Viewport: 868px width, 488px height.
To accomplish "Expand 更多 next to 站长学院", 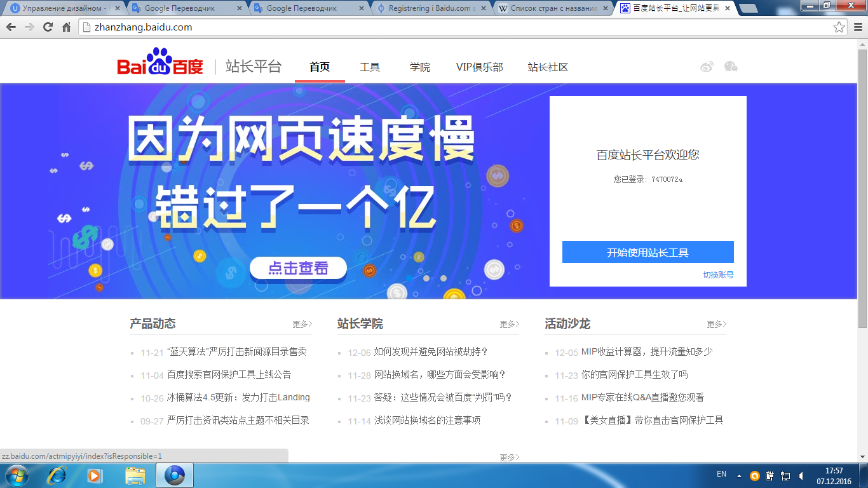I will pyautogui.click(x=509, y=324).
